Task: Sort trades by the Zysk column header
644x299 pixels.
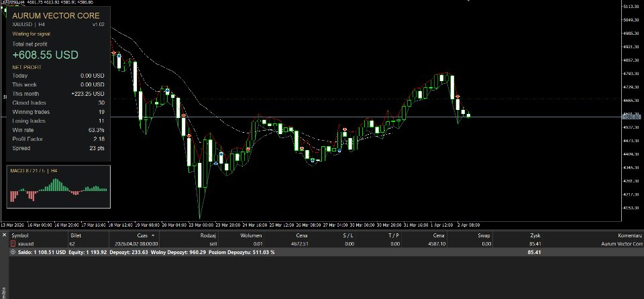Action: point(535,236)
